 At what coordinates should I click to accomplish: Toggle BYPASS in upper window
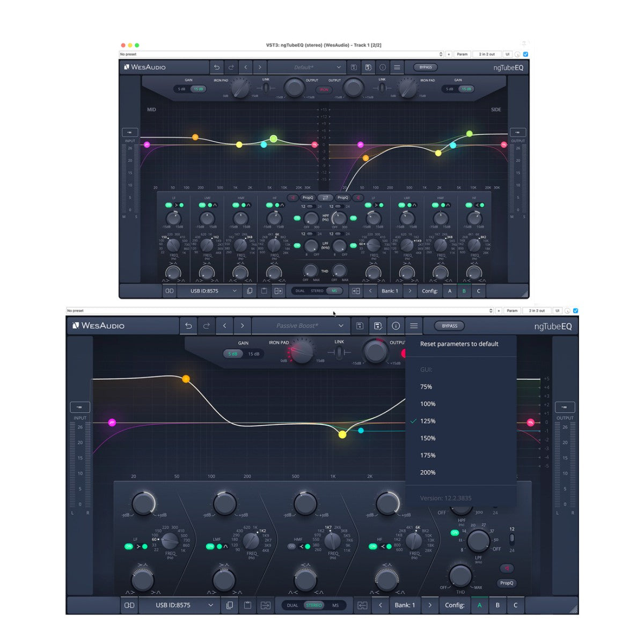pos(426,67)
